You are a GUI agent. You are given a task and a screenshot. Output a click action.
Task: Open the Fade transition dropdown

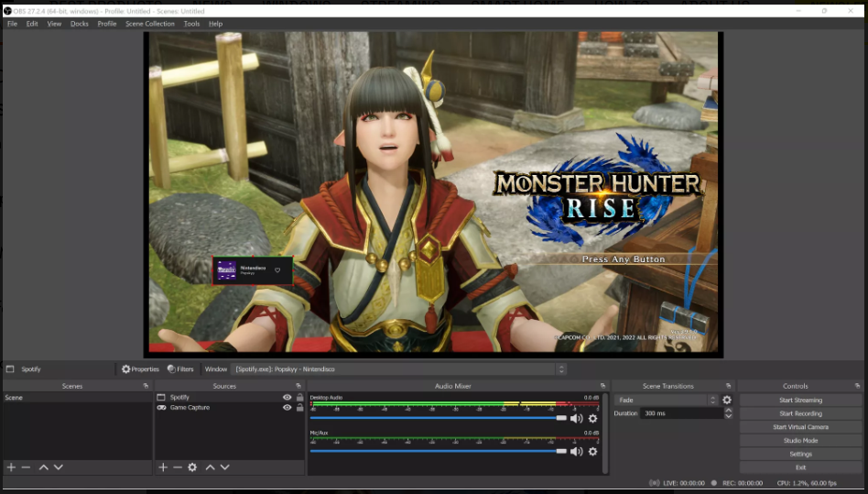(666, 400)
